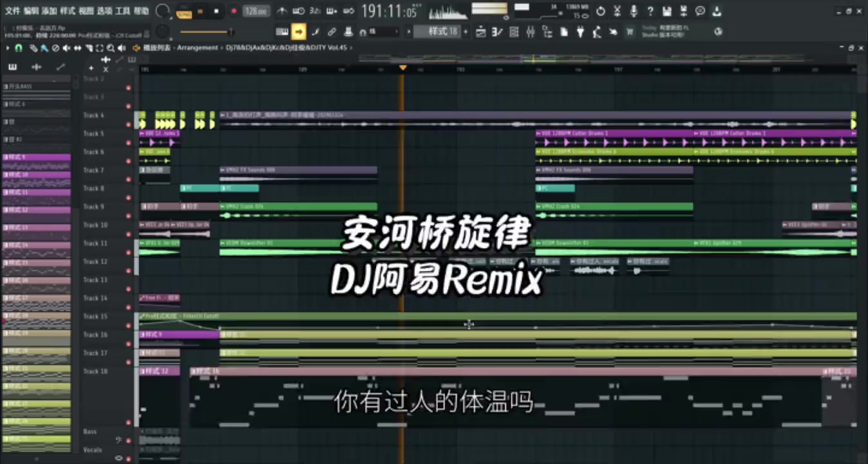Toggle playlist snap magnet icon
The image size is (868, 464).
point(18,48)
